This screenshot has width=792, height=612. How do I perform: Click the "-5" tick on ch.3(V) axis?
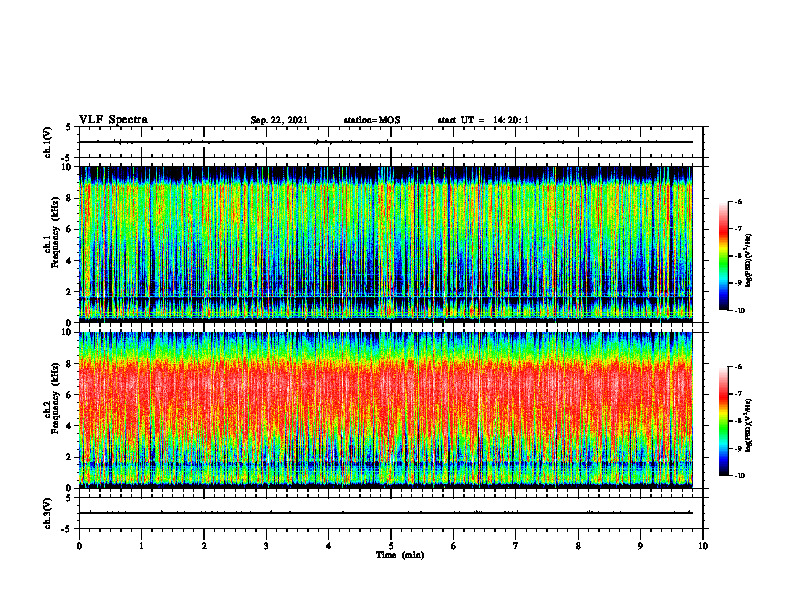tap(68, 529)
